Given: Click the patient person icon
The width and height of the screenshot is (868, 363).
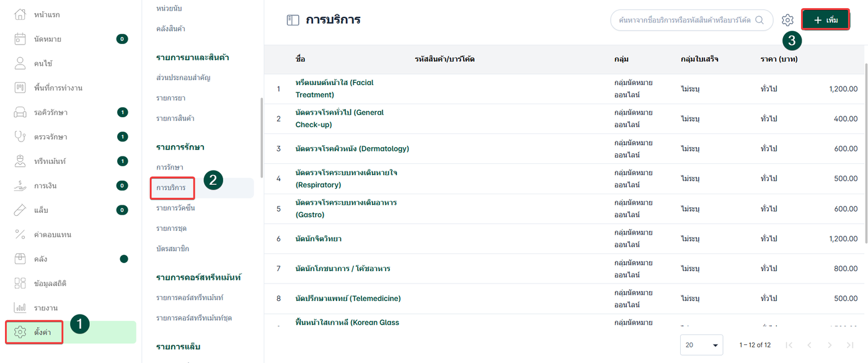Looking at the screenshot, I should pos(20,63).
